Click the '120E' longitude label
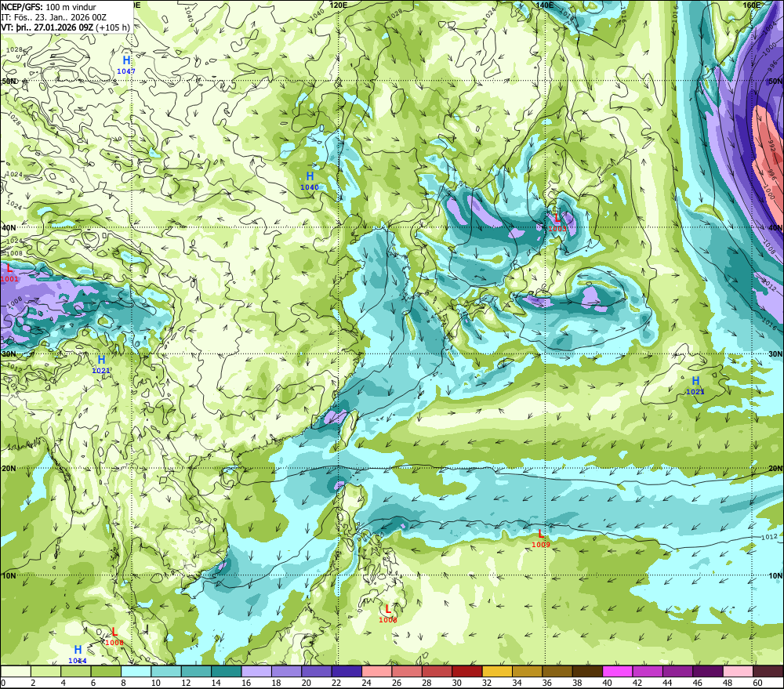The height and width of the screenshot is (689, 784). (x=339, y=5)
